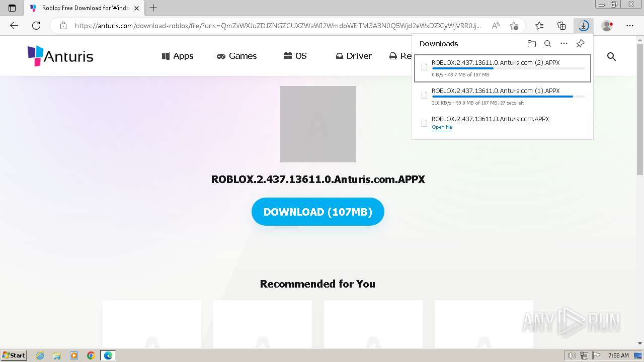Open the second recommended app card
The height and width of the screenshot is (362, 644).
(x=263, y=324)
